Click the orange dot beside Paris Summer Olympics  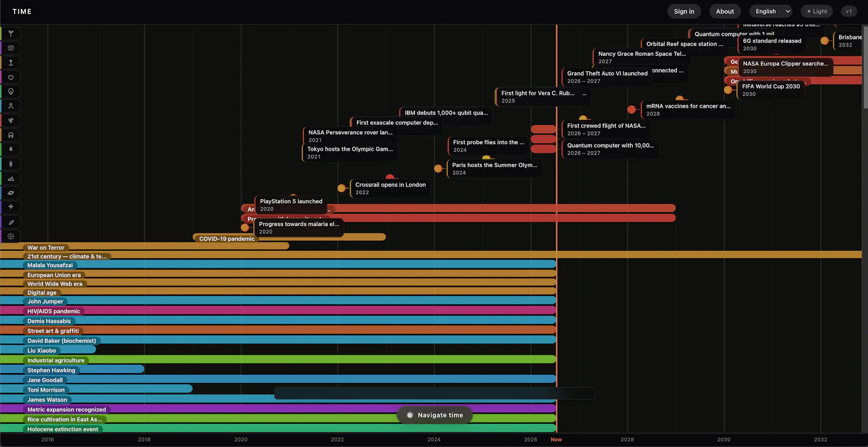(x=438, y=169)
